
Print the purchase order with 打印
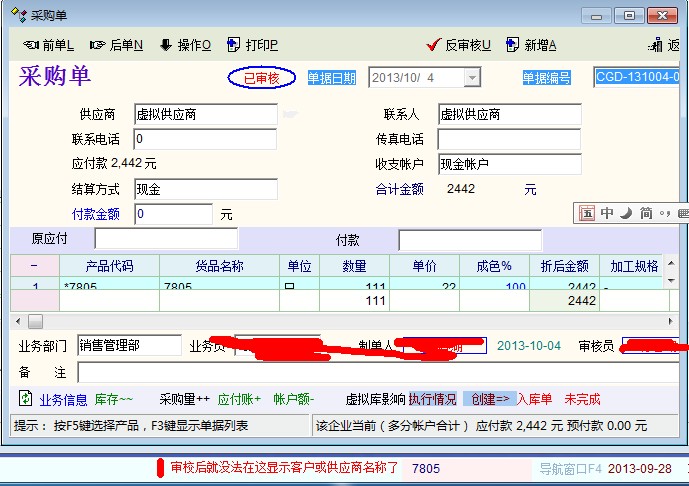pos(252,45)
